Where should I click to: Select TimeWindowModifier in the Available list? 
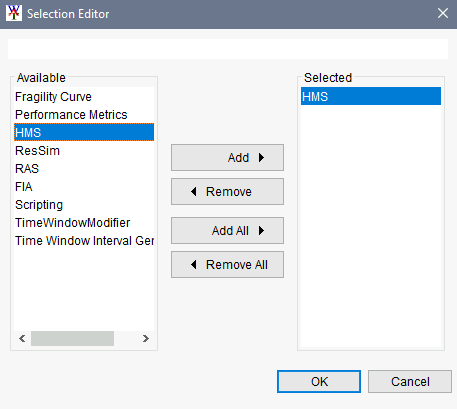click(x=84, y=223)
